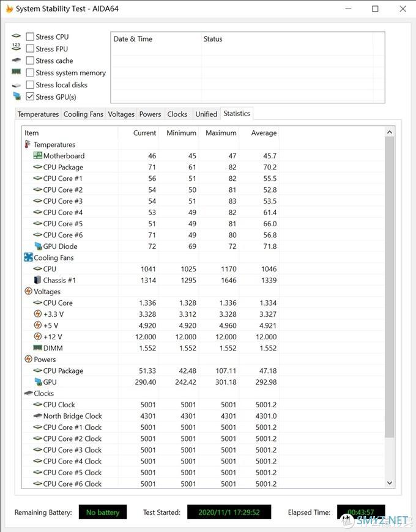This screenshot has height=532, width=416.
Task: Click the DIMM memory module icon
Action: [x=38, y=348]
